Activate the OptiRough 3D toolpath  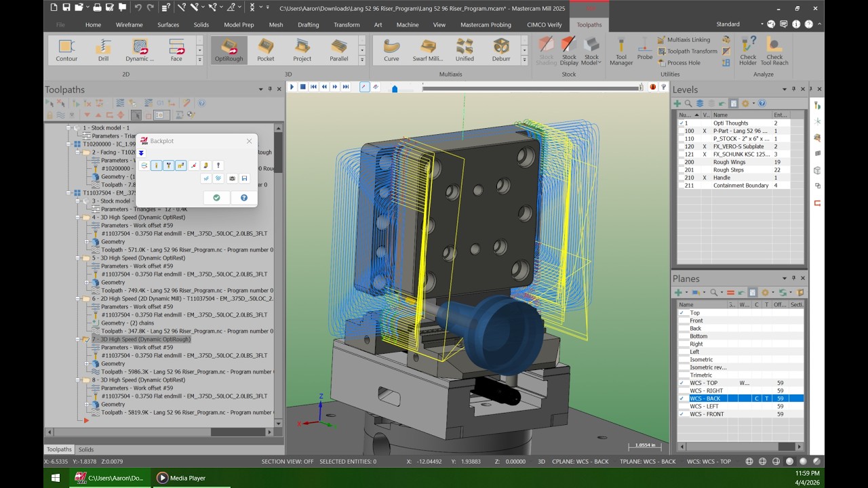point(229,50)
